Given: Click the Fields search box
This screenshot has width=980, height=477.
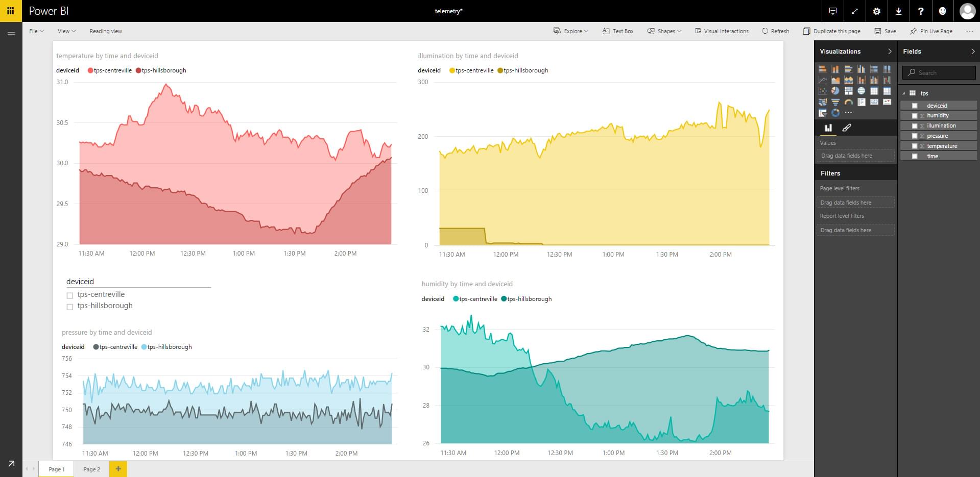Looking at the screenshot, I should [939, 73].
